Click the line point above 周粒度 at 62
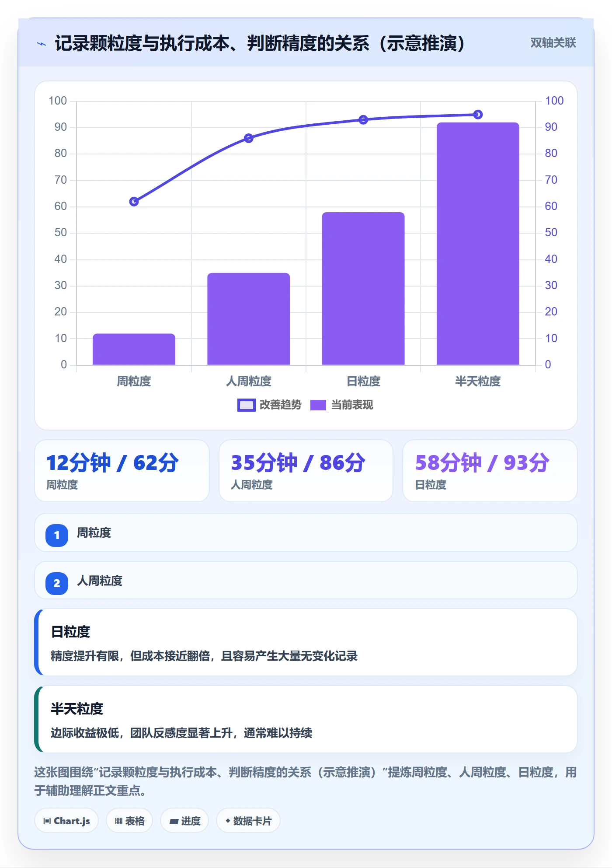The width and height of the screenshot is (612, 868). [x=134, y=202]
